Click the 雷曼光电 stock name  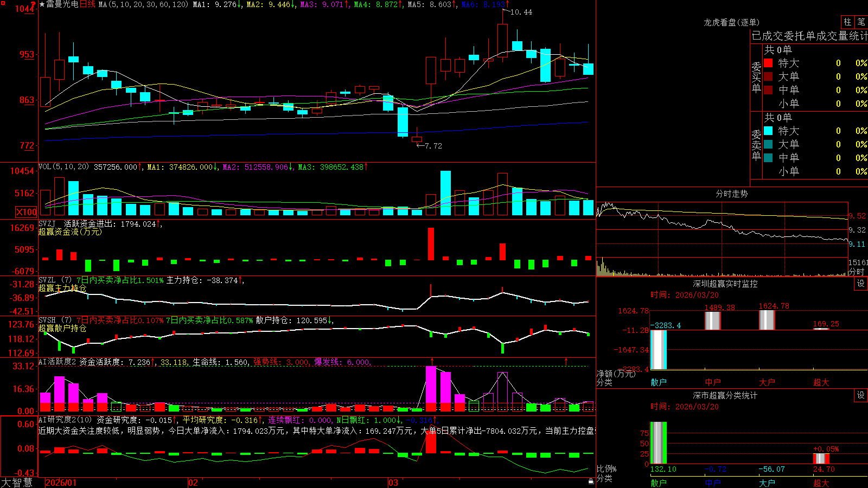pos(62,4)
